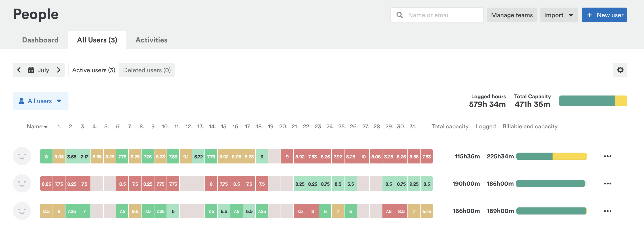Switch to the Dashboard tab
This screenshot has height=239, width=644.
(40, 40)
